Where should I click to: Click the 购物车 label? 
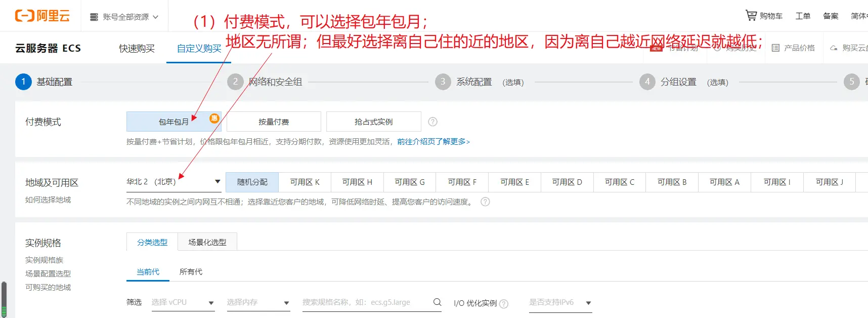771,16
